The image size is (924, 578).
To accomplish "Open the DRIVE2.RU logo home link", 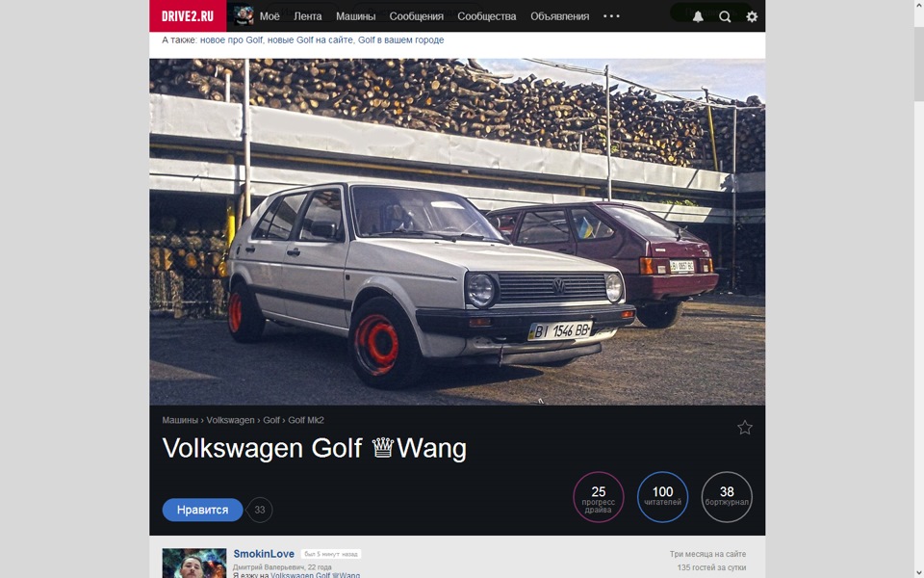I will pyautogui.click(x=188, y=16).
